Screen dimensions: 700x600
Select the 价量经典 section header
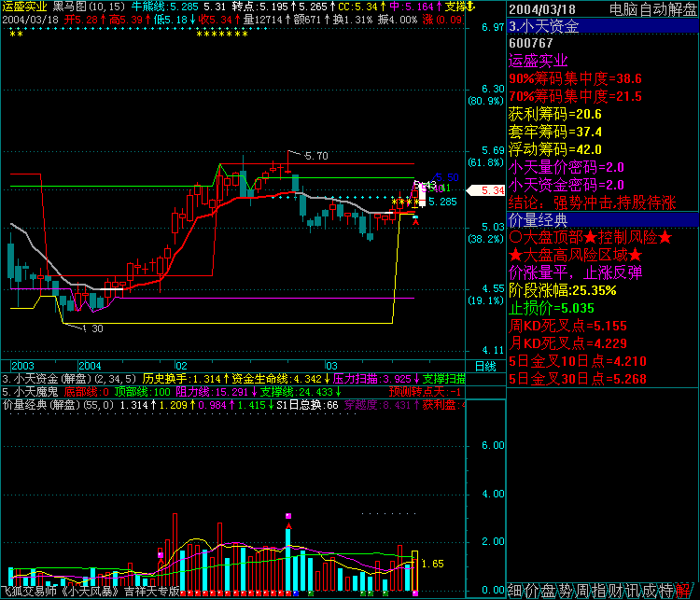(538, 220)
